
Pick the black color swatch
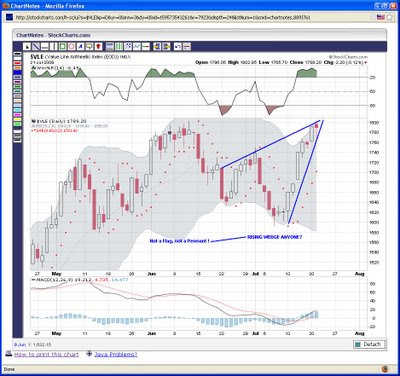click(x=18, y=54)
